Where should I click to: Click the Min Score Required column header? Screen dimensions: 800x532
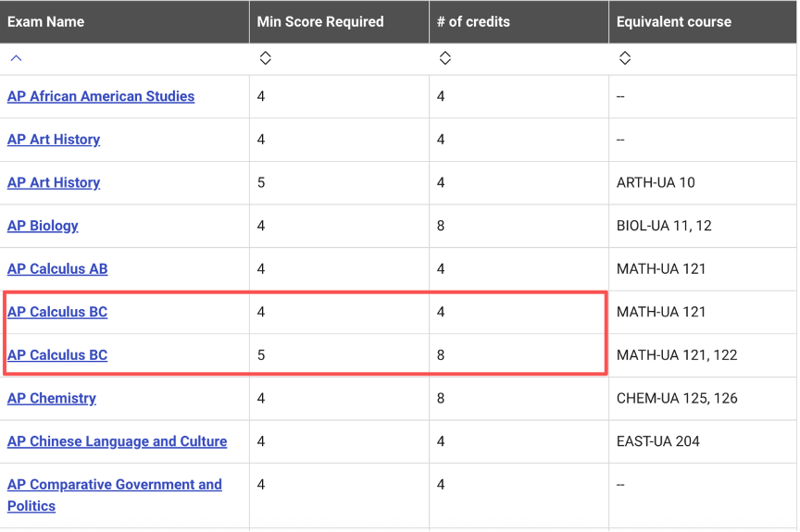pos(319,21)
